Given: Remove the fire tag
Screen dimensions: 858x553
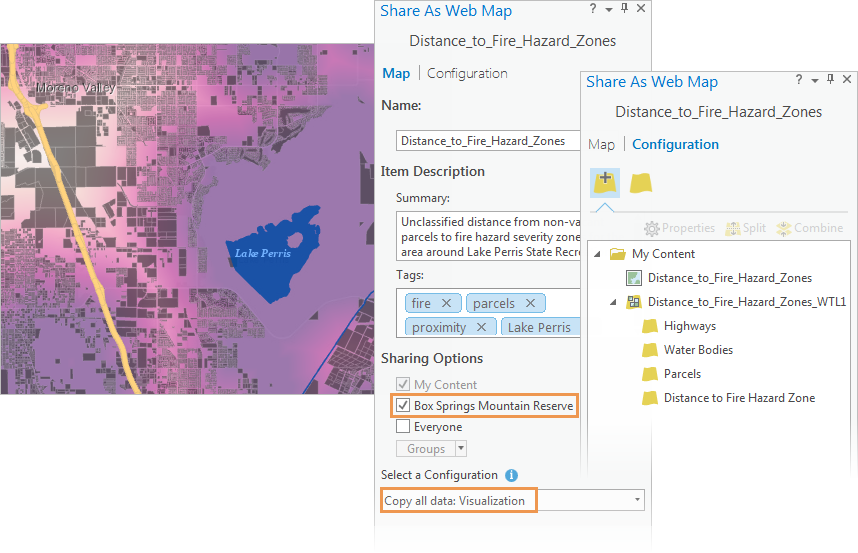Looking at the screenshot, I should [447, 303].
